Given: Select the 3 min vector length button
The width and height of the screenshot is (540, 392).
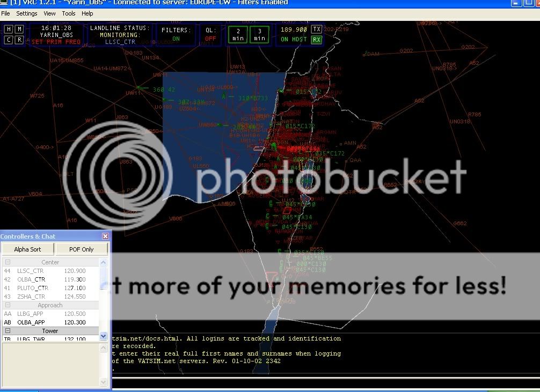Looking at the screenshot, I should coord(260,35).
